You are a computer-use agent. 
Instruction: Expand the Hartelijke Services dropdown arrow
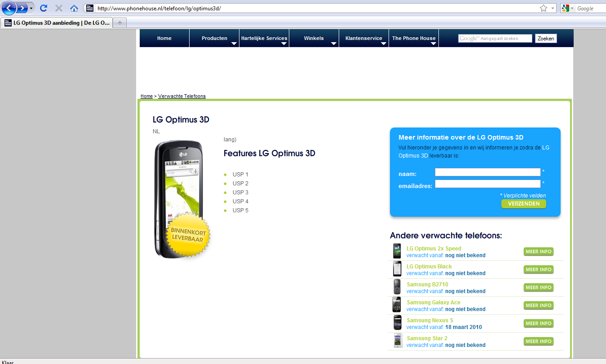tap(284, 44)
